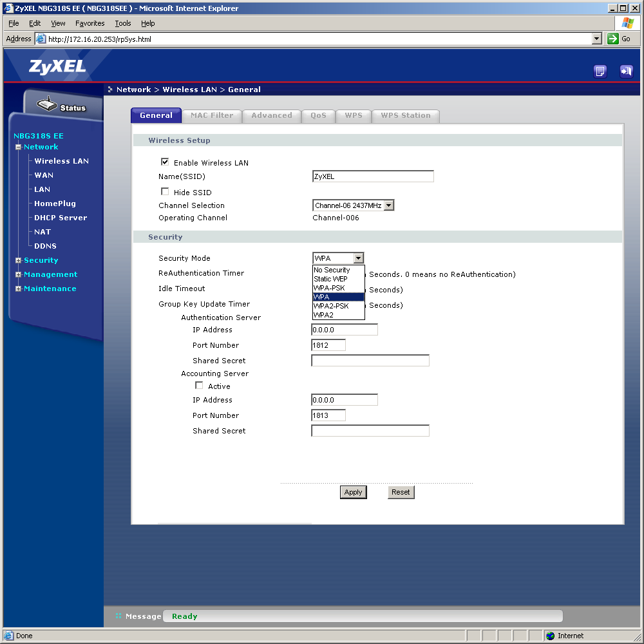
Task: Click the NBG318S EE device link
Action: point(39,136)
